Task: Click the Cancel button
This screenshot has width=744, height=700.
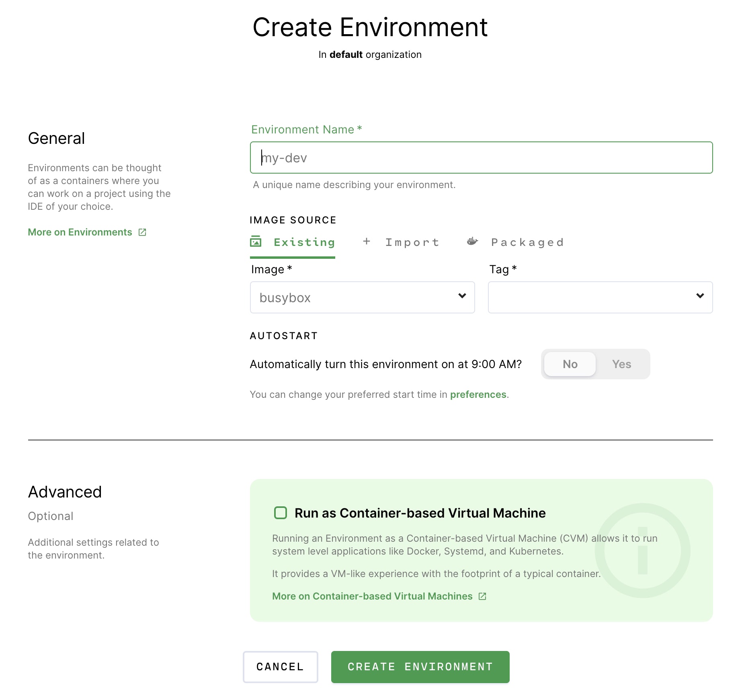Action: [280, 667]
